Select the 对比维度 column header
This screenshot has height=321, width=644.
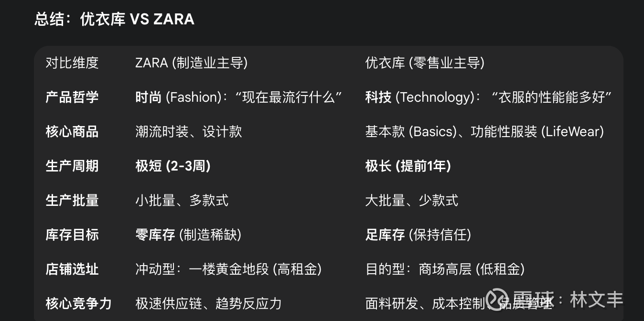click(72, 63)
